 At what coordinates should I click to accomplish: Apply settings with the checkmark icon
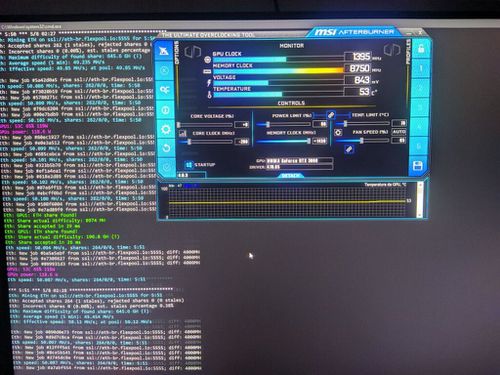coord(167,167)
